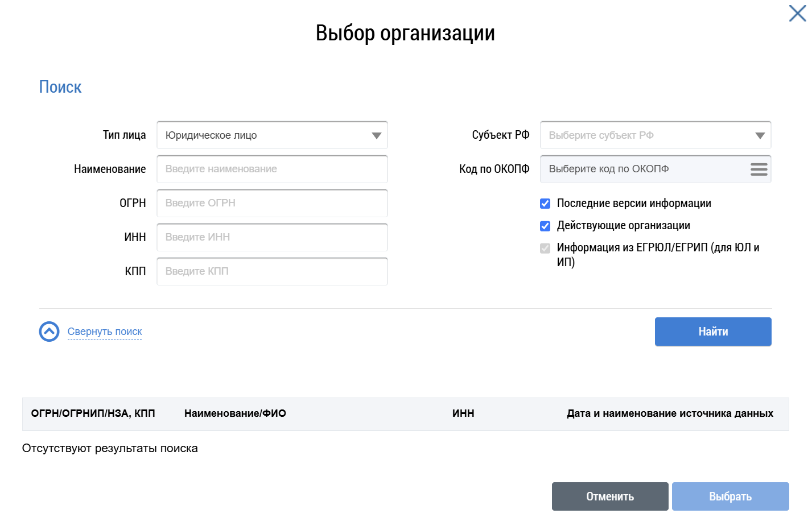Image resolution: width=812 pixels, height=530 pixels.
Task: Click the Введите ИНН input field
Action: [272, 237]
